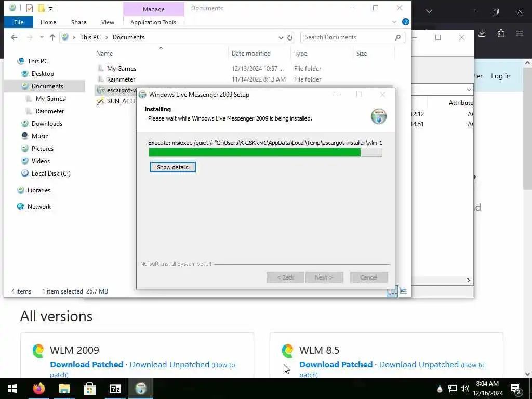Screen dimensions: 532x399
Task: Open Videos in navigation pane
Action: click(41, 161)
